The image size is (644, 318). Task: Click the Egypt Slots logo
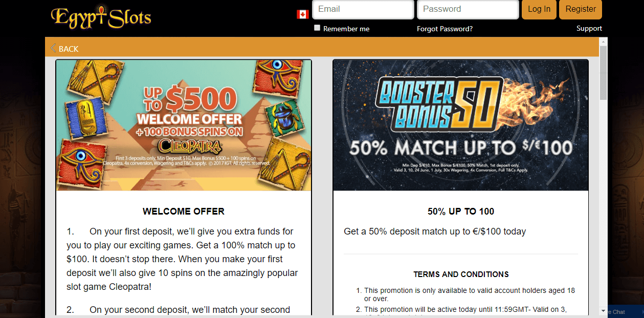pyautogui.click(x=101, y=17)
